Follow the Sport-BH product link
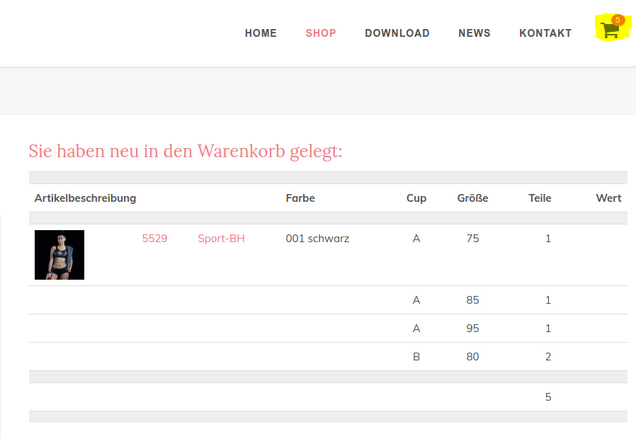This screenshot has height=439, width=636. [x=221, y=239]
